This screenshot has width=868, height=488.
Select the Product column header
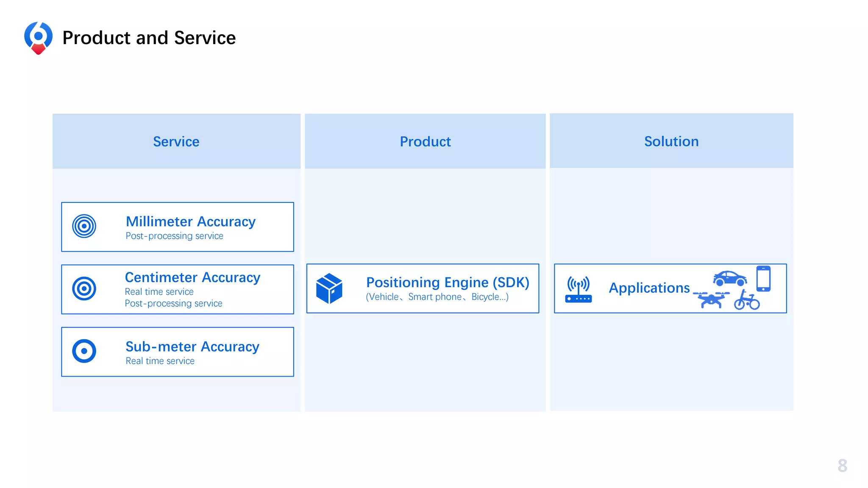click(425, 141)
